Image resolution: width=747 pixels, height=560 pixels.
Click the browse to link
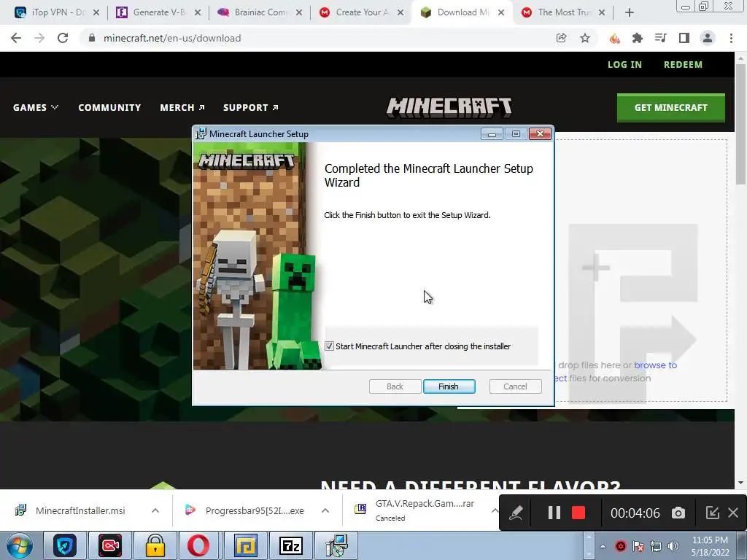click(656, 365)
